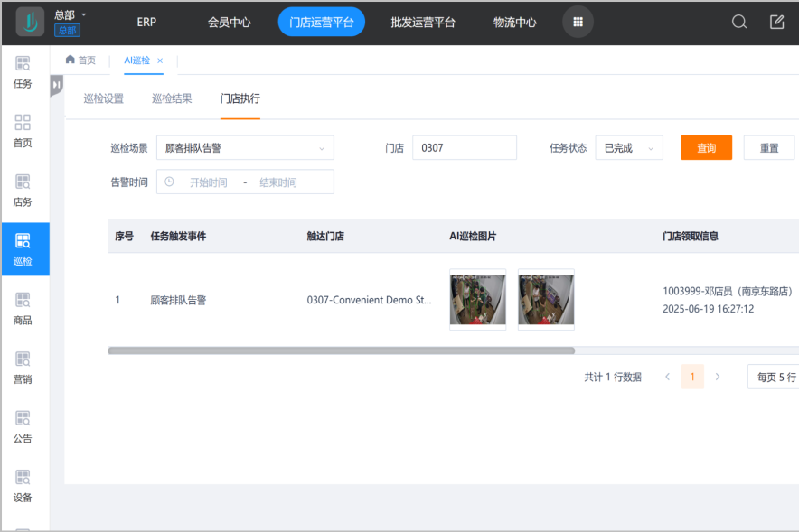Viewport: 799px width, 532px height.
Task: Change the 每页 5 行 page size selector
Action: [x=775, y=377]
